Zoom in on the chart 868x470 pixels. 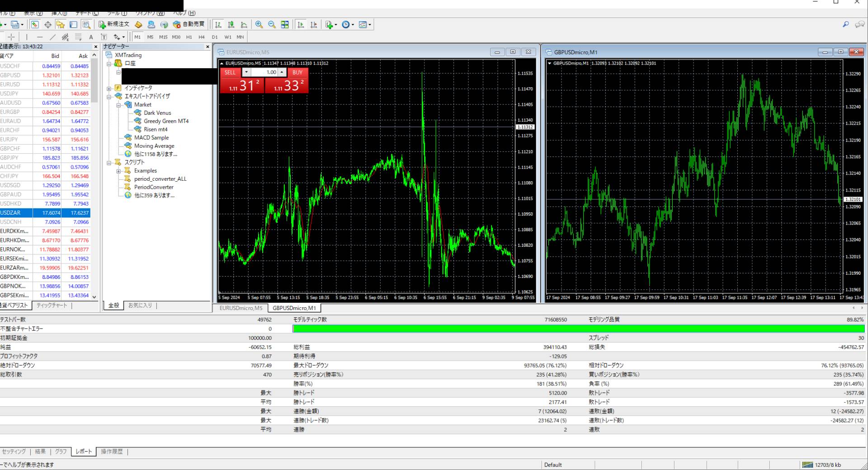pyautogui.click(x=259, y=24)
